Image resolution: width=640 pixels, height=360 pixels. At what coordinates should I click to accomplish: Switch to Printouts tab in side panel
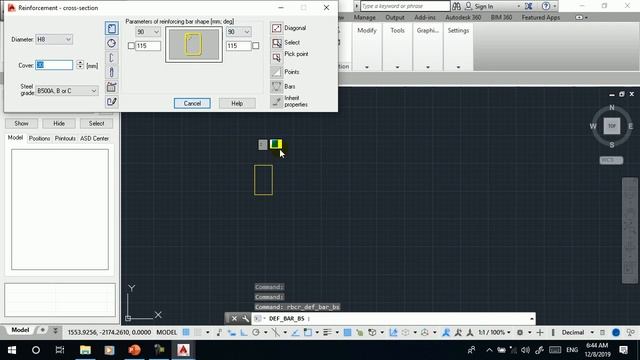click(x=65, y=139)
